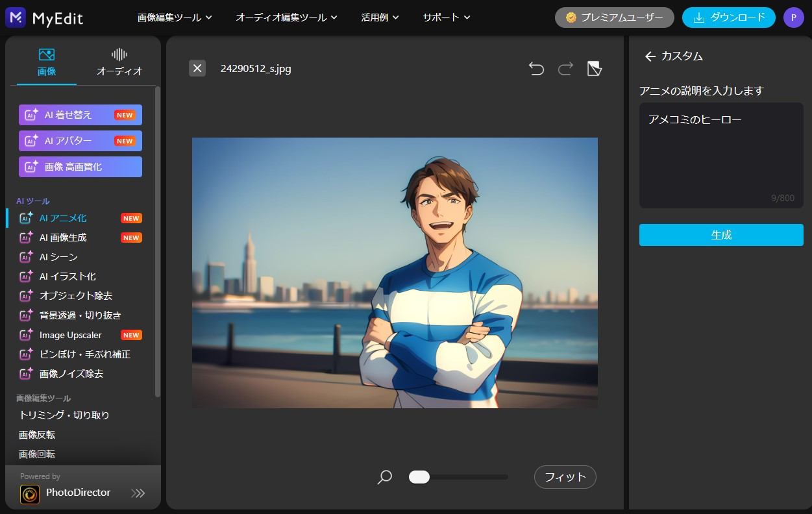Open the AI アニメ化 tool

pos(63,218)
